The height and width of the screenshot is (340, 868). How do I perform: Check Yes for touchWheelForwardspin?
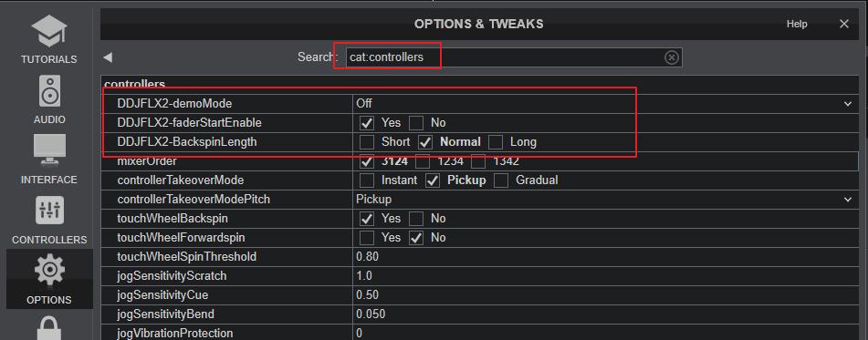(x=367, y=238)
